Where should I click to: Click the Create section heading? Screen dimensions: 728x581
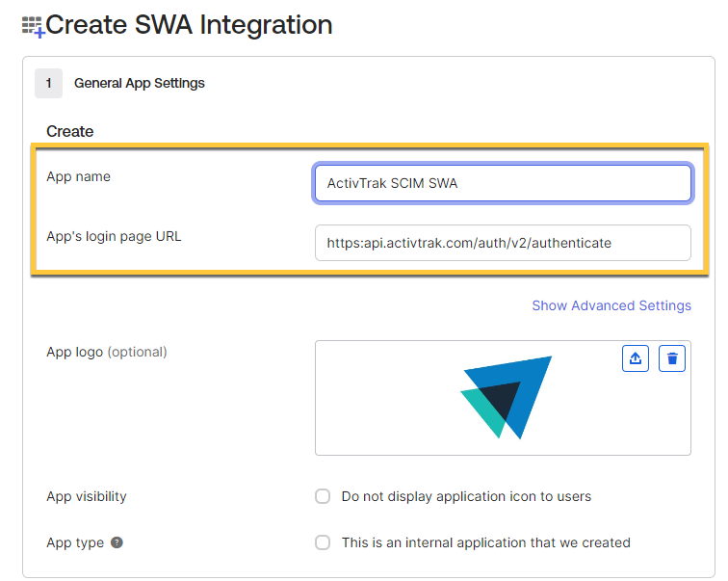(69, 131)
